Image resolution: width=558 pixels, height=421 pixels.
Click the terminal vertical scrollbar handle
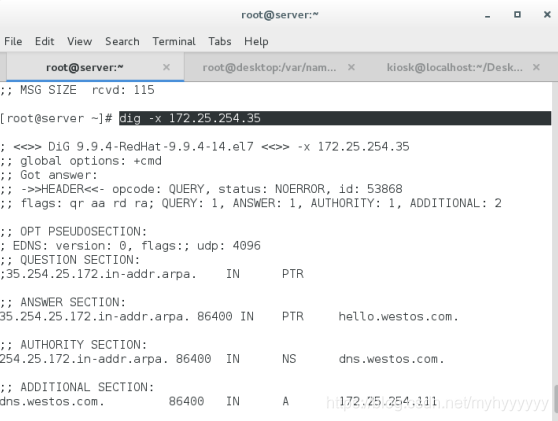(x=556, y=399)
